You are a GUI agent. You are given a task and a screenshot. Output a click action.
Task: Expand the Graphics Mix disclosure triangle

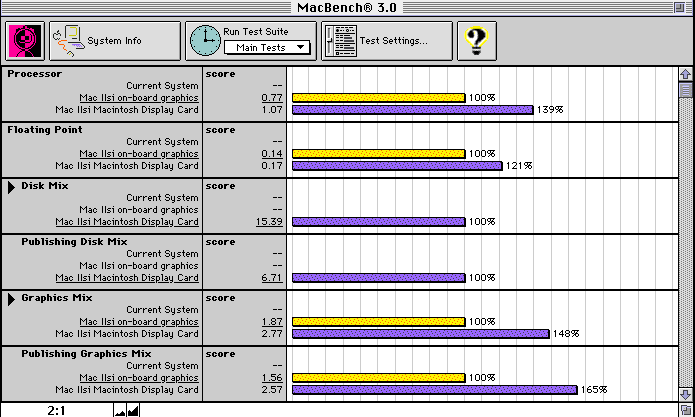pos(11,299)
